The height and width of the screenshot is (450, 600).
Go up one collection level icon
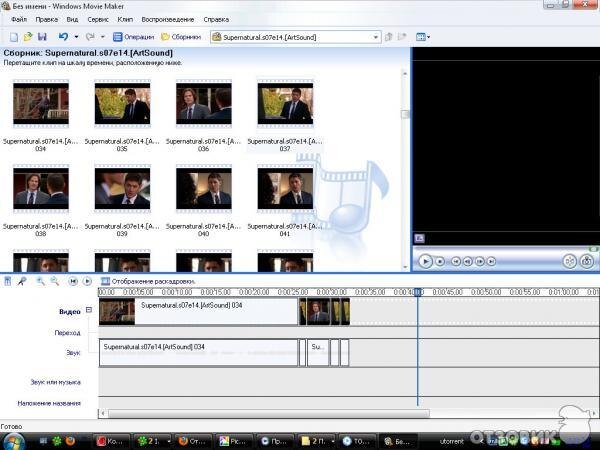(388, 37)
